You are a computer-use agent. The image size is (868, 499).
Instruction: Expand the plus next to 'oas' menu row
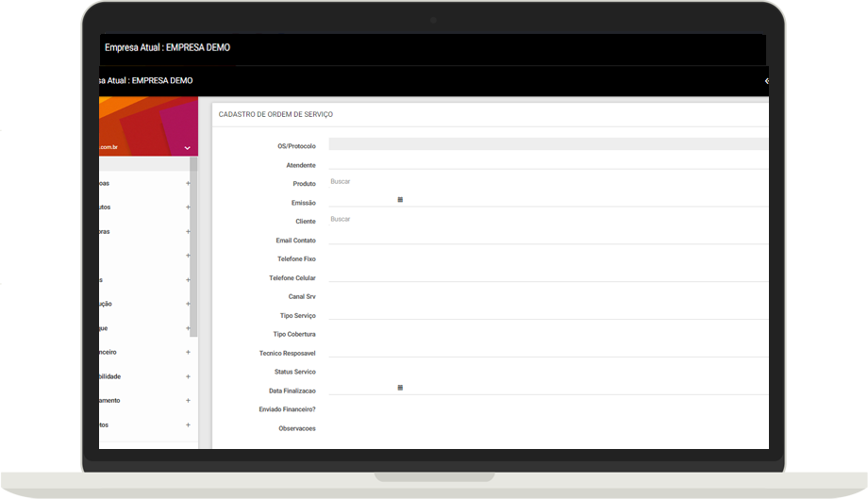tap(188, 183)
